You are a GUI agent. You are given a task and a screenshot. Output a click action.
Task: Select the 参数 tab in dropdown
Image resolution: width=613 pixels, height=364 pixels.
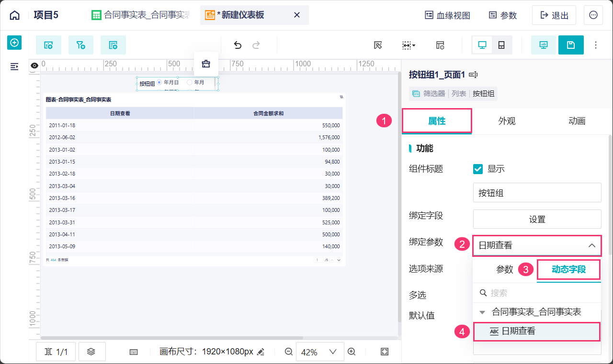[x=505, y=269]
